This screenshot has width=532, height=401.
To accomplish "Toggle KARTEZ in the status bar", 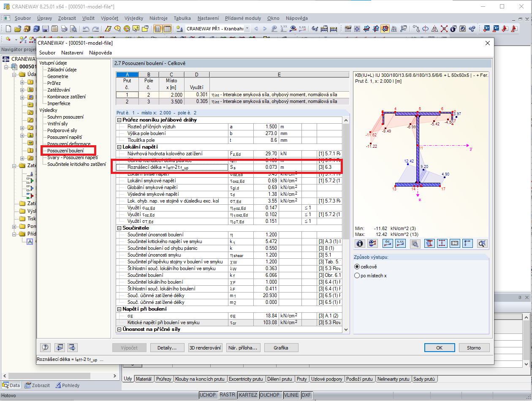I will point(248,395).
